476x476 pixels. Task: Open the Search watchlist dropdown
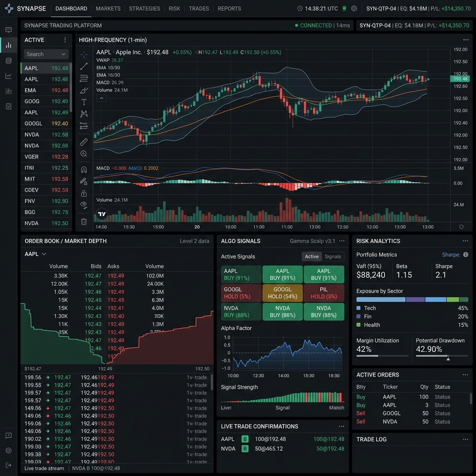pyautogui.click(x=63, y=54)
